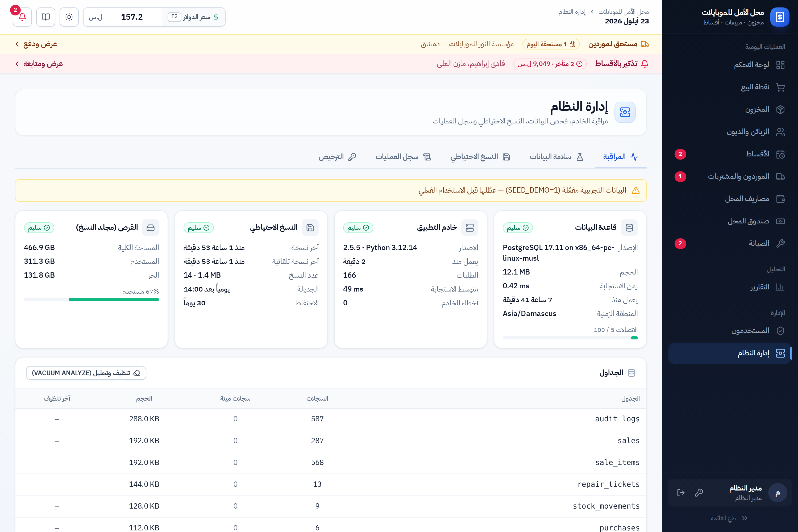Open الزبائن والديون customers page

click(x=730, y=132)
